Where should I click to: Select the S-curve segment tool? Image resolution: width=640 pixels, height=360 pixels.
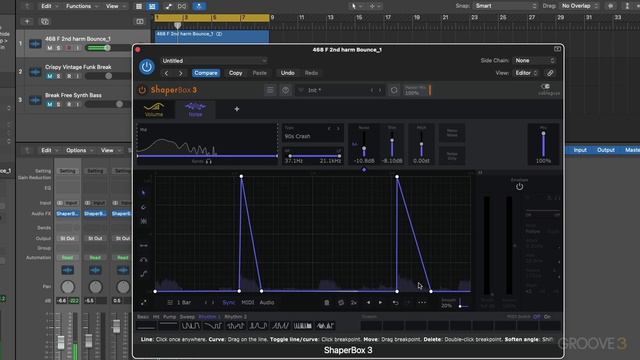point(144,274)
